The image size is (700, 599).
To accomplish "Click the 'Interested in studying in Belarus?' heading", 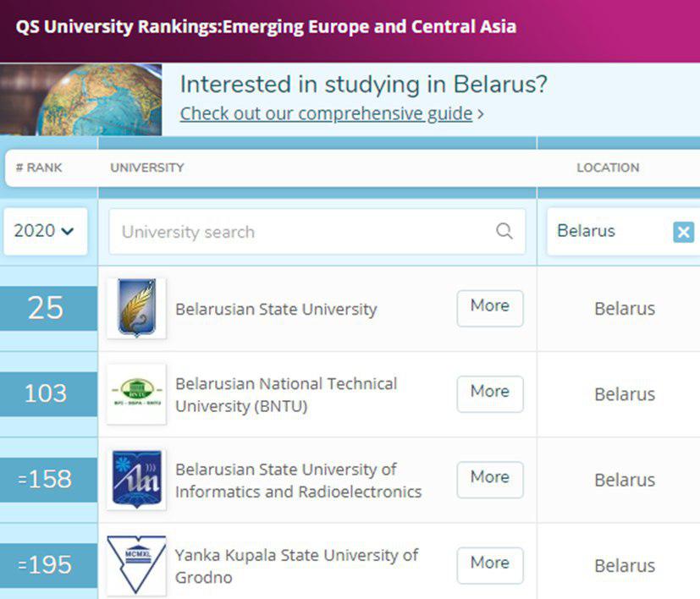I will pyautogui.click(x=363, y=85).
